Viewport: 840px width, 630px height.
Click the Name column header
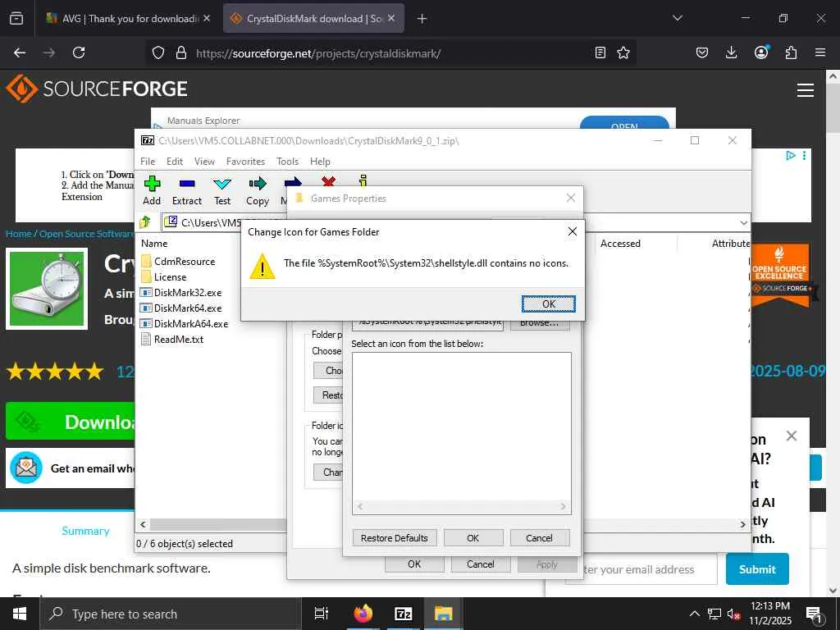(154, 243)
